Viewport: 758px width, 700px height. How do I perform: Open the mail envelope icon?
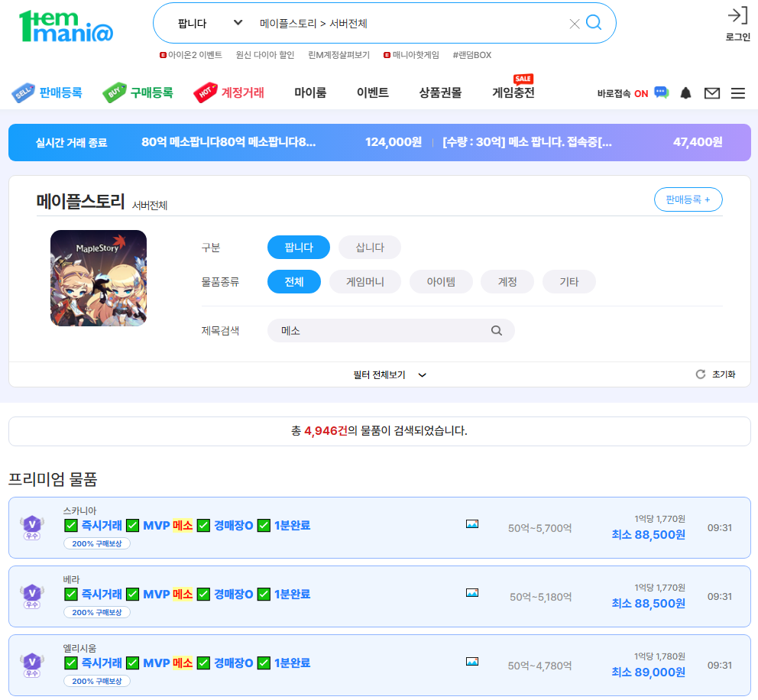click(712, 92)
